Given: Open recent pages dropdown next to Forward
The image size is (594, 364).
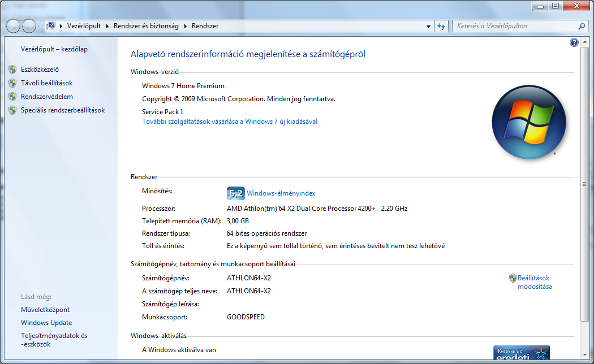Looking at the screenshot, I should pos(40,27).
